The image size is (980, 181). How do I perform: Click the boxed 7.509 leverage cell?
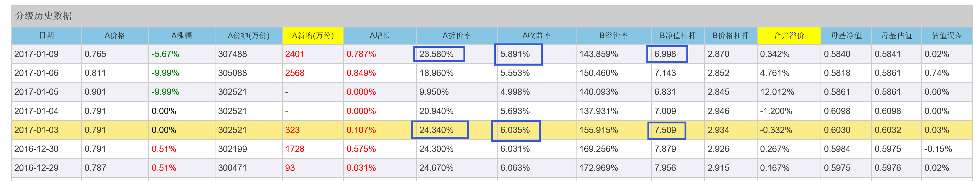pyautogui.click(x=666, y=130)
